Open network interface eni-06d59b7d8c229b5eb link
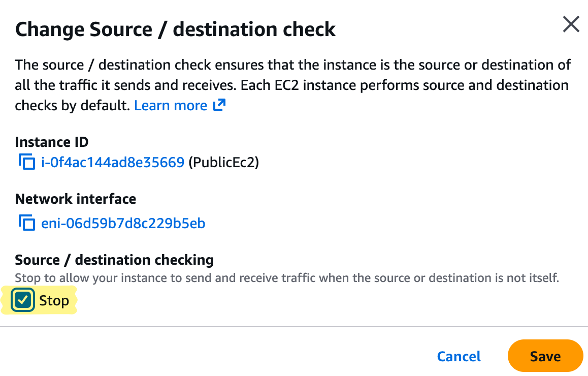Viewport: 588px width, 376px height. pos(123,223)
